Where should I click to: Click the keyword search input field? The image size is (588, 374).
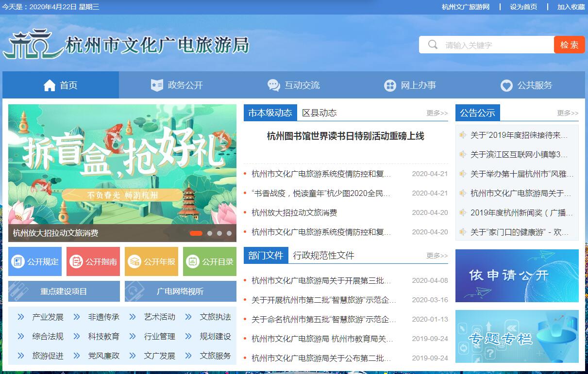click(x=495, y=45)
